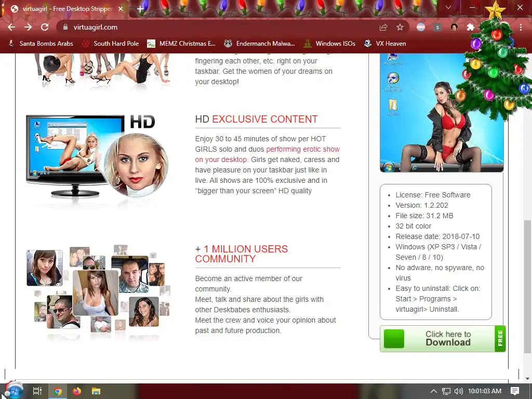Reload the virtuagirl.com page
Image resolution: width=532 pixels, height=399 pixels.
coord(45,27)
